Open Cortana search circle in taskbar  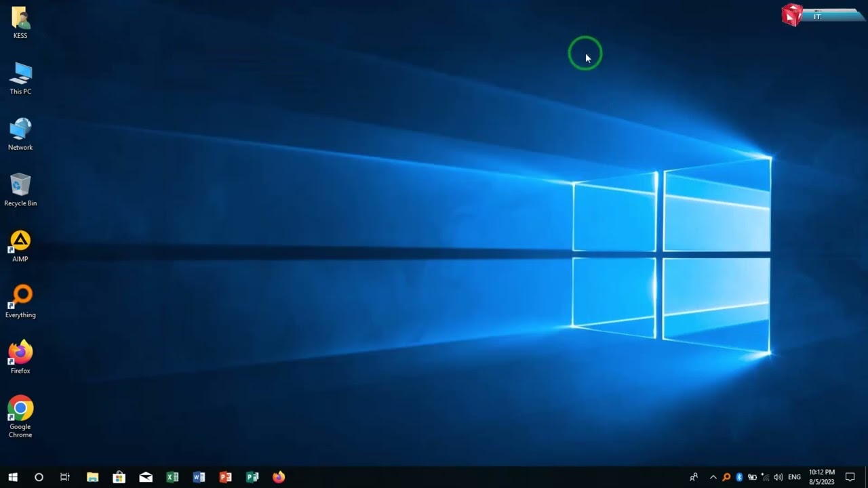click(39, 477)
